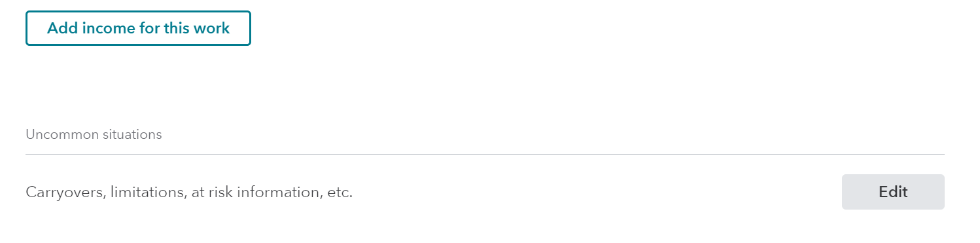
Task: Open the editor for at risk information
Action: pos(893,192)
